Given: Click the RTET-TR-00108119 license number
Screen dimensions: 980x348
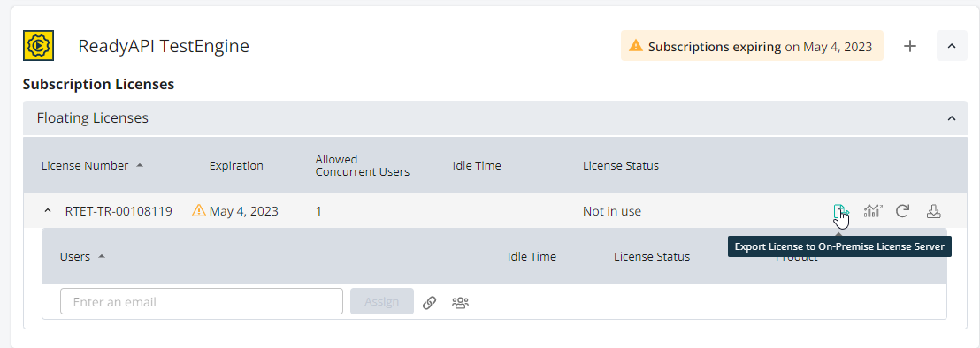Looking at the screenshot, I should pyautogui.click(x=119, y=211).
